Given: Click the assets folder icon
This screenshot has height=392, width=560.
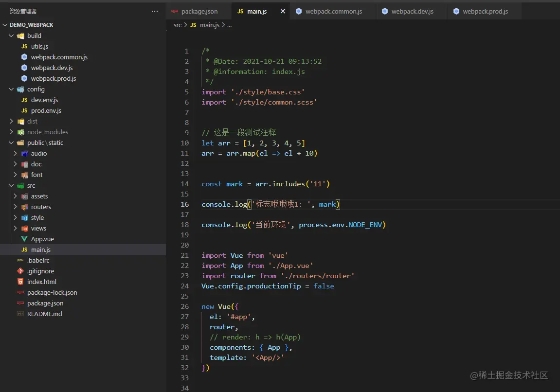Looking at the screenshot, I should pyautogui.click(x=24, y=196).
